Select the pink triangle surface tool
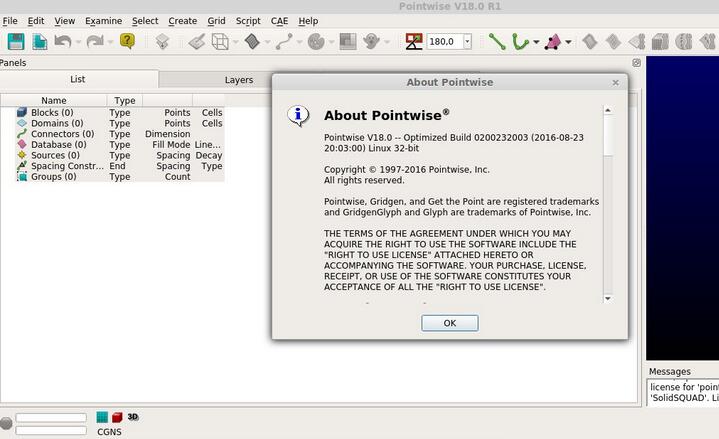Viewport: 719px width, 439px height. click(x=553, y=42)
